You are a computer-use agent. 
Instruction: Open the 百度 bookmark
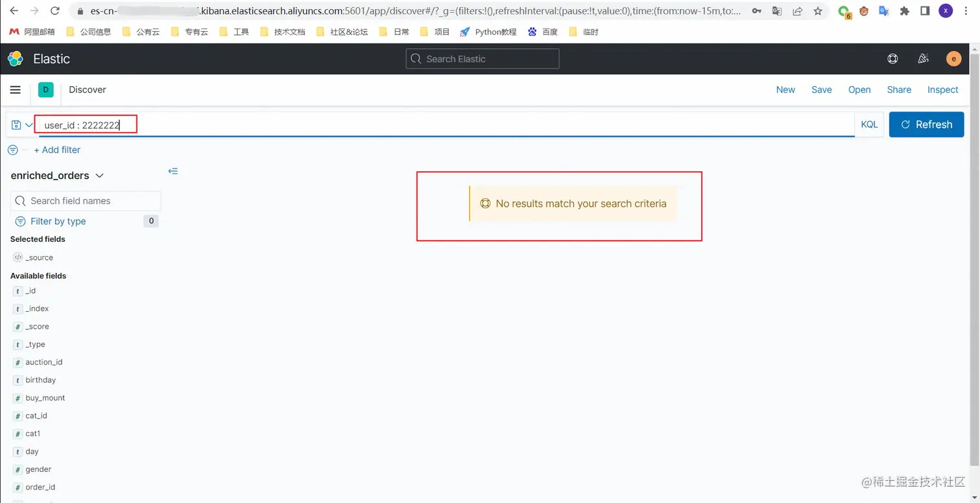(x=542, y=32)
